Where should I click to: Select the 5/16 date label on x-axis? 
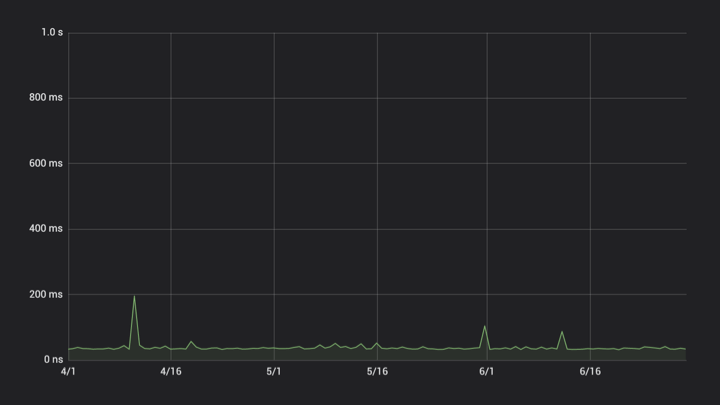tap(377, 372)
